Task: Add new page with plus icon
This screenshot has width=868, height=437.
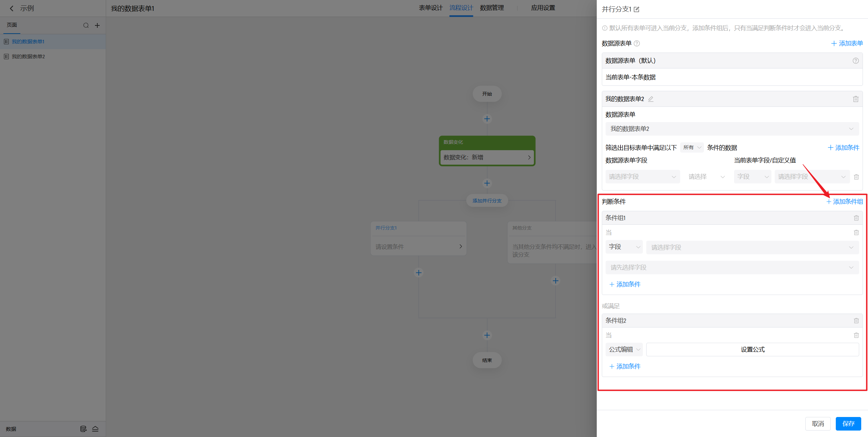Action: (97, 25)
